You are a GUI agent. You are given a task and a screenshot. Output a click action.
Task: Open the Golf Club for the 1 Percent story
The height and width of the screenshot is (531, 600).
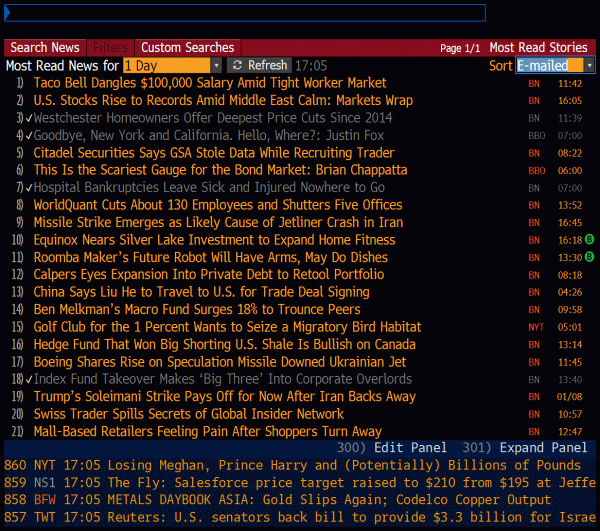click(227, 327)
